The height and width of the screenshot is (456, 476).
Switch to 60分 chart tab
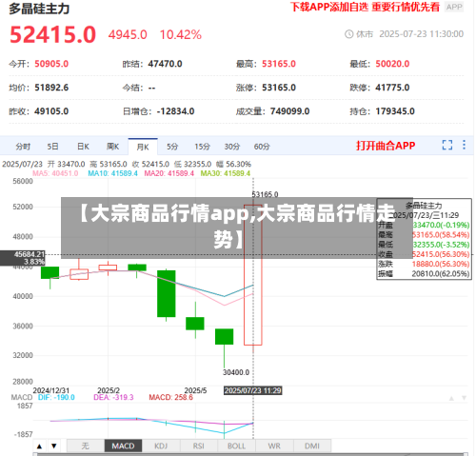point(262,147)
